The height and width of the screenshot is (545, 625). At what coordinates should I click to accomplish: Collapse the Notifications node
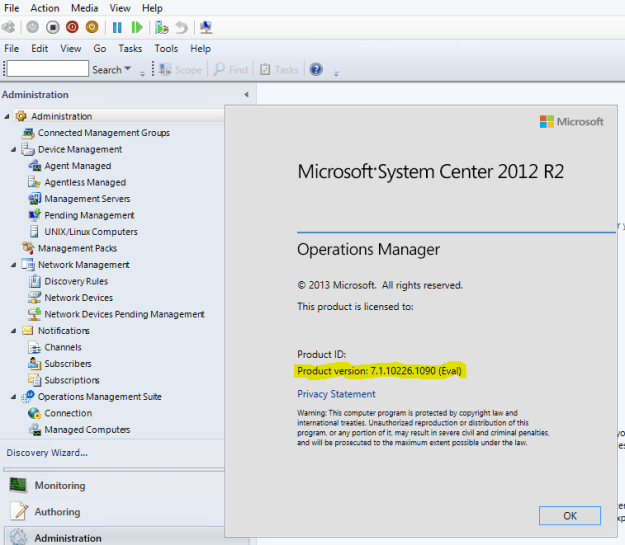pos(14,331)
